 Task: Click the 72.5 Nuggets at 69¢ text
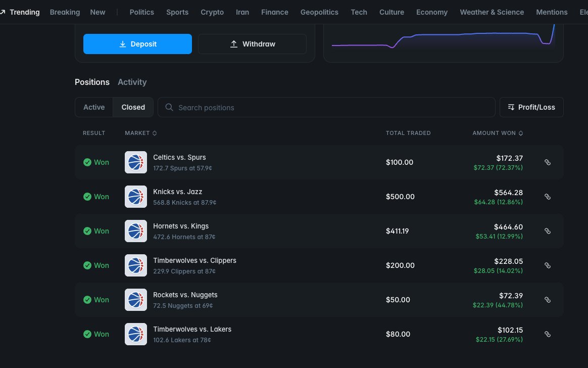183,306
